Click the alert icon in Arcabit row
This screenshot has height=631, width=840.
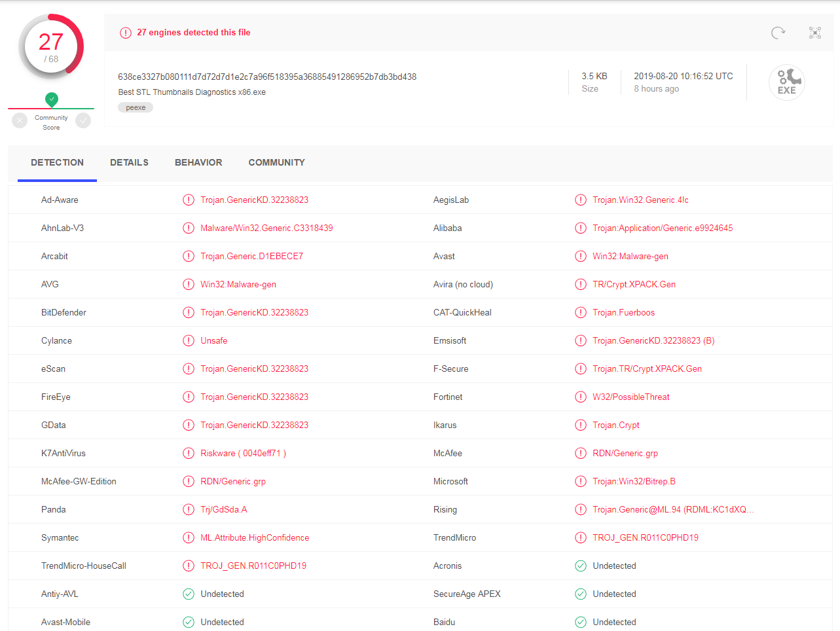click(189, 257)
